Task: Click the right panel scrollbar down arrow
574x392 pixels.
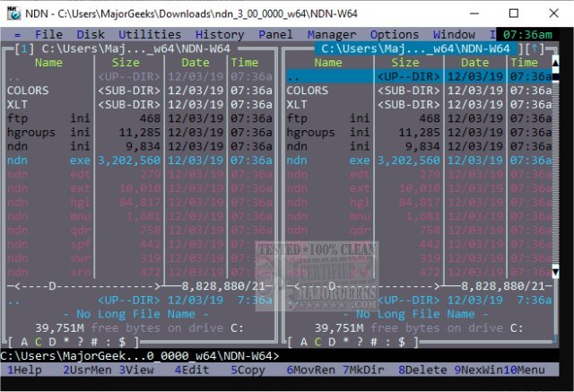Action: (x=555, y=272)
